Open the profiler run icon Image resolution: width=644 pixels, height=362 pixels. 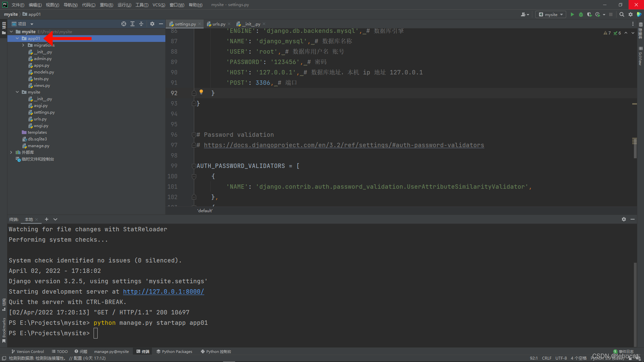tap(598, 14)
